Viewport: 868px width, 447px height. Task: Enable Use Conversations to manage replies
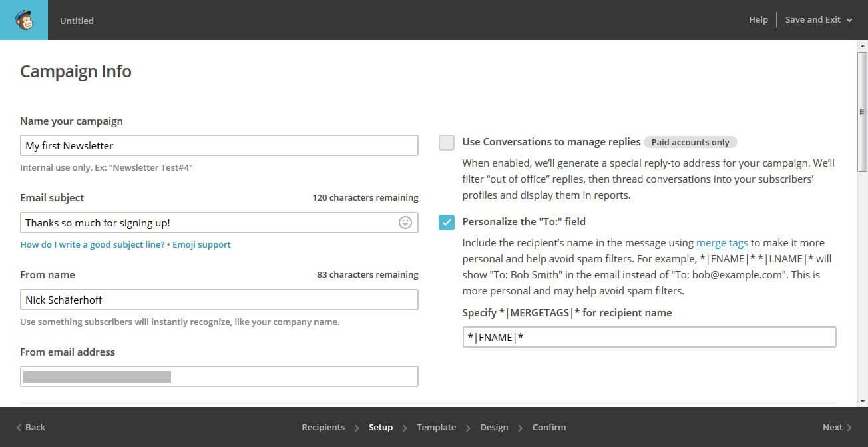click(x=447, y=143)
